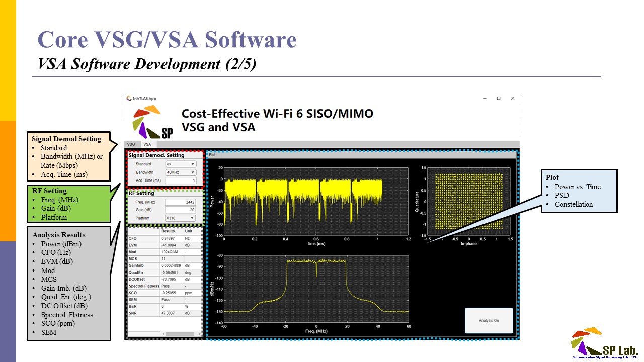
Task: Open the Standard dropdown showing ax
Action: tap(181, 164)
